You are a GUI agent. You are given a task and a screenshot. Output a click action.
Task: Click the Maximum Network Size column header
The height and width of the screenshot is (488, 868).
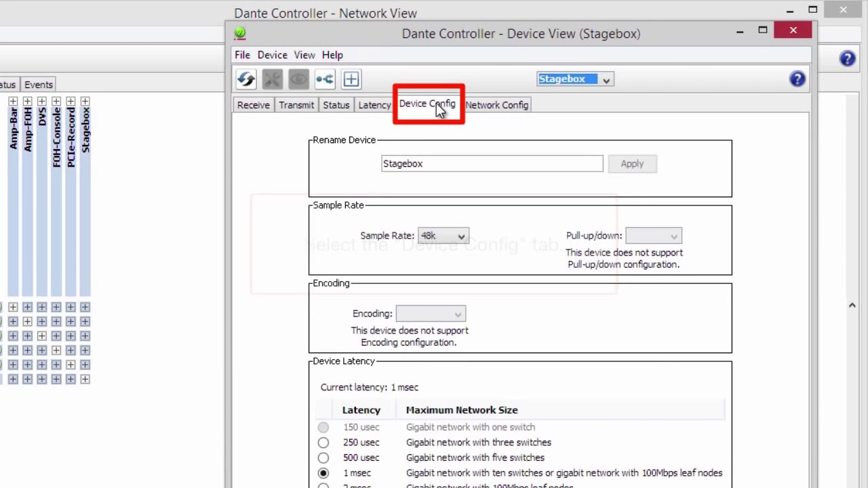tap(462, 410)
